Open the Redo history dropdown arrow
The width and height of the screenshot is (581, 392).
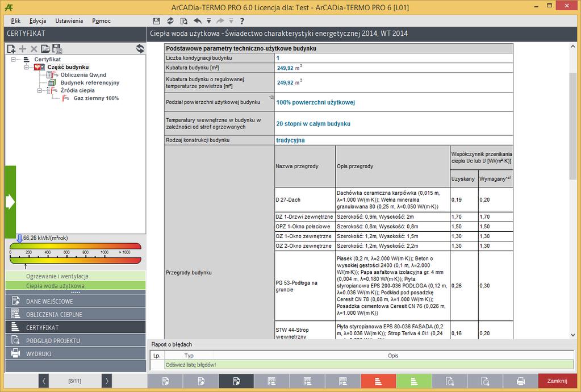pos(231,21)
